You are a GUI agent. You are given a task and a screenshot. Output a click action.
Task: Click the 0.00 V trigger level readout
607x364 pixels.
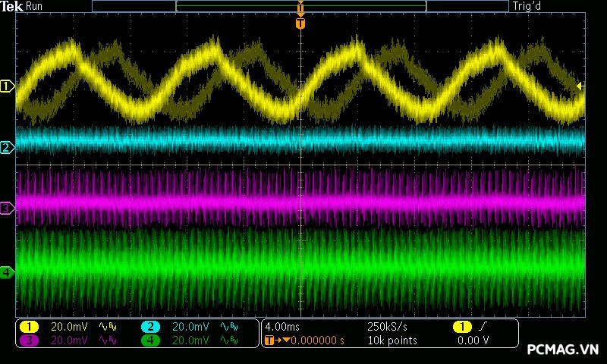coord(474,341)
